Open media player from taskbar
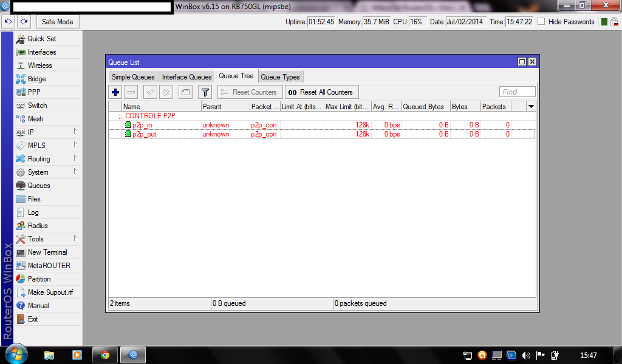622x364 pixels. [x=77, y=355]
